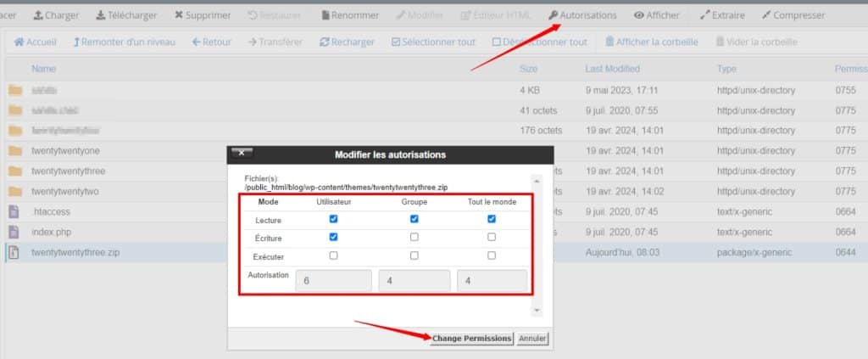Click the greyed Modifier toolbar item

click(420, 15)
